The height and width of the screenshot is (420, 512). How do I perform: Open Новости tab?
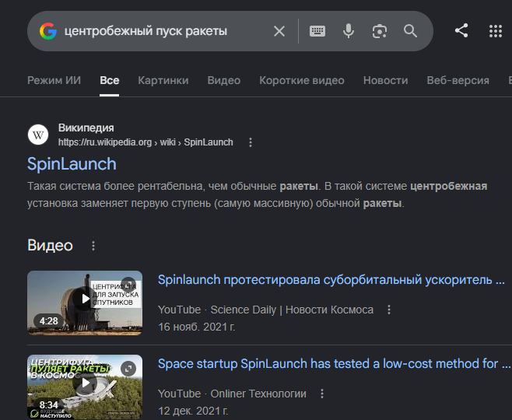[386, 80]
